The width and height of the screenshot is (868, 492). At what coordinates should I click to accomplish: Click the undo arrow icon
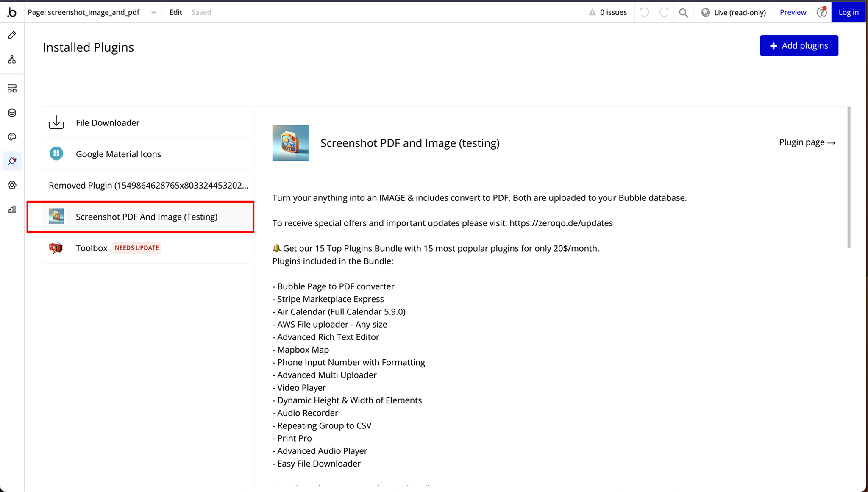point(644,13)
